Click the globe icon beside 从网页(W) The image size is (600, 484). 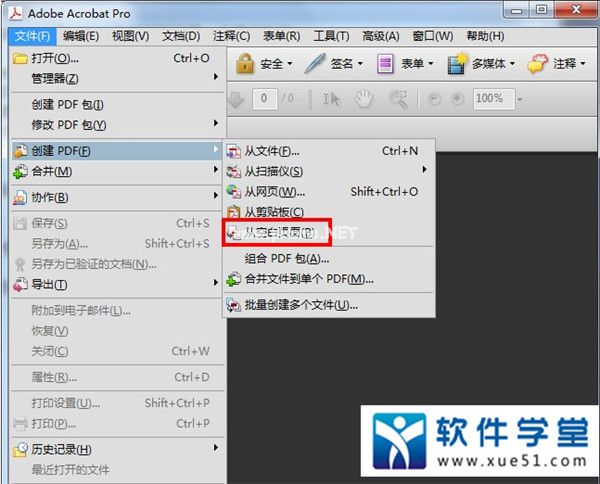coord(233,192)
